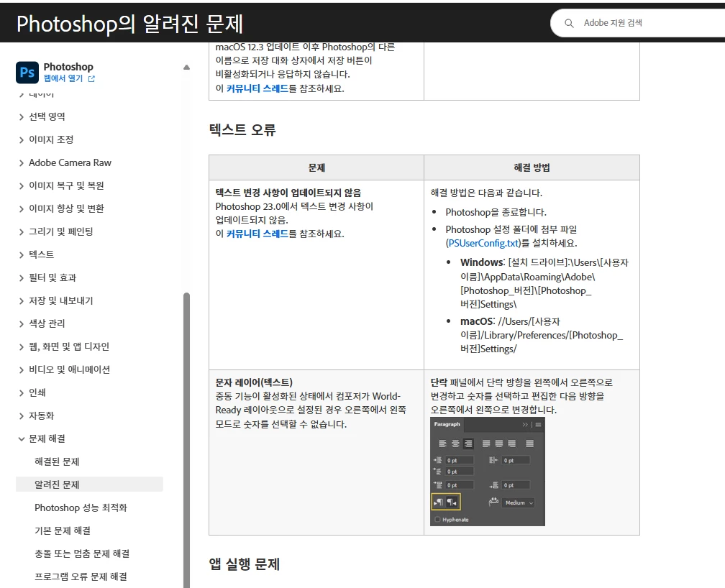Expand the 이미지 복구 및 복원 chevron
The height and width of the screenshot is (588, 725).
click(x=22, y=186)
